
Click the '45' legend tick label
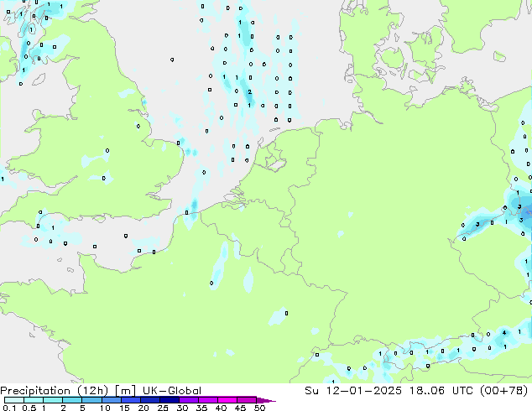click(x=240, y=408)
